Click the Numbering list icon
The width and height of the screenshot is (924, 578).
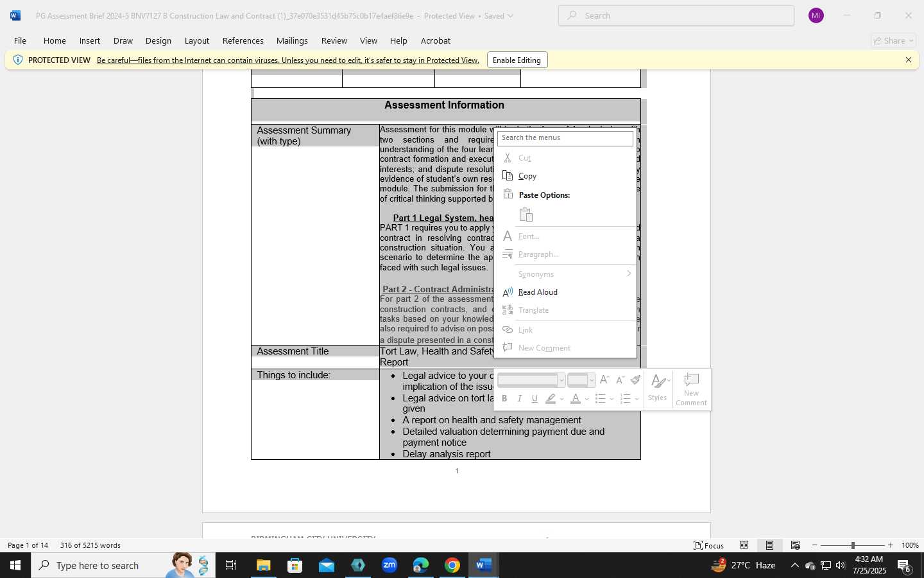625,399
